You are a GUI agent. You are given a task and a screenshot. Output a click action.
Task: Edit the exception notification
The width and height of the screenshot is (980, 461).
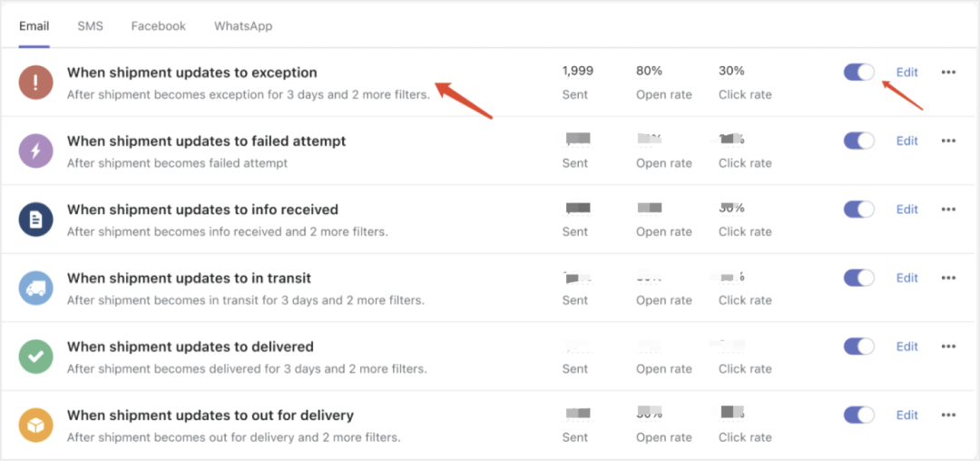click(906, 73)
